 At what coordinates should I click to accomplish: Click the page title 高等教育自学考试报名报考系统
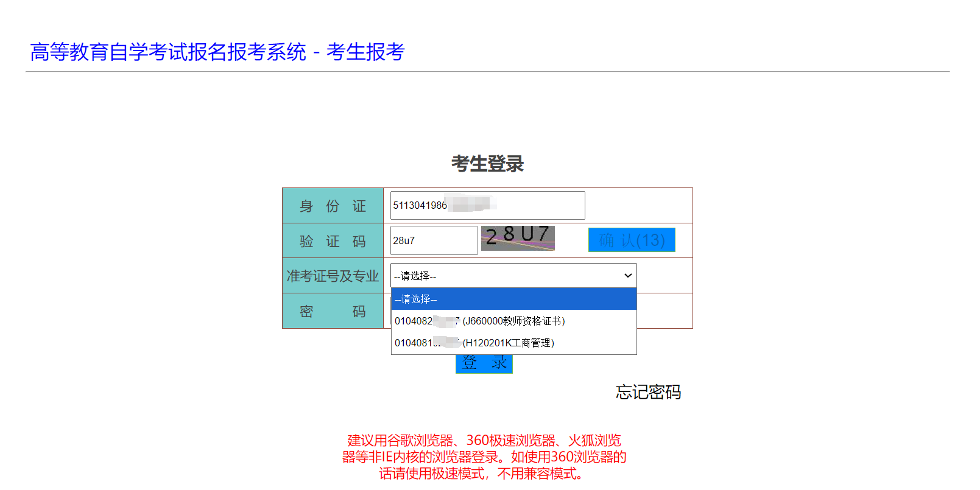[168, 52]
